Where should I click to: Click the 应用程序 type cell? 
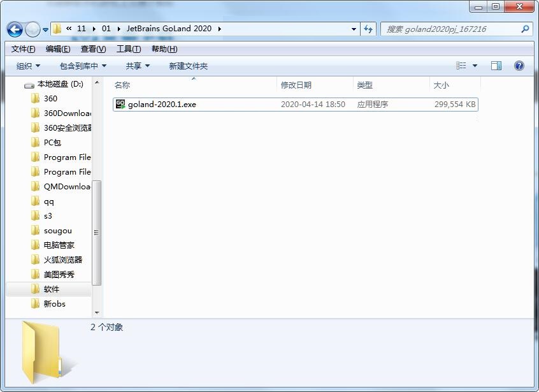(x=372, y=104)
